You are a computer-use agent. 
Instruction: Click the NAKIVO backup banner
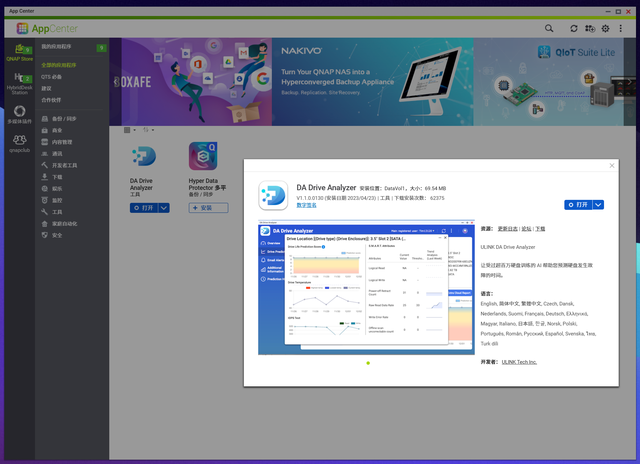click(x=373, y=82)
